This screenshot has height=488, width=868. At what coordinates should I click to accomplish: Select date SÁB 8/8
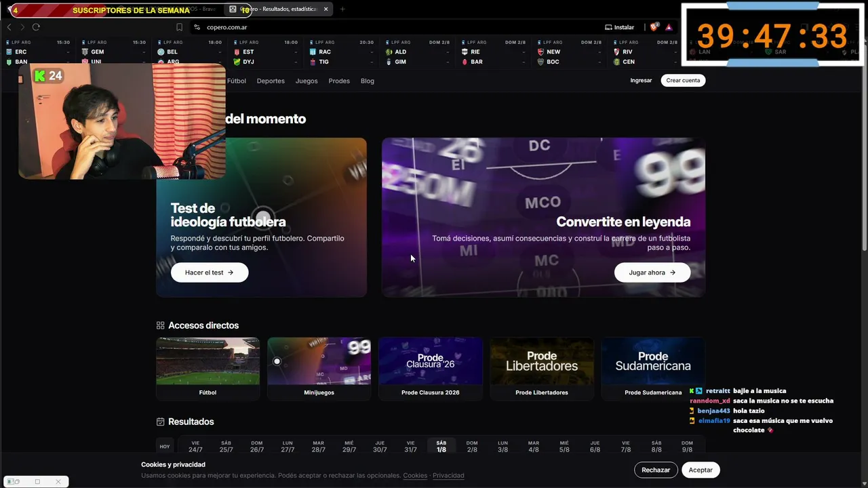656,447
